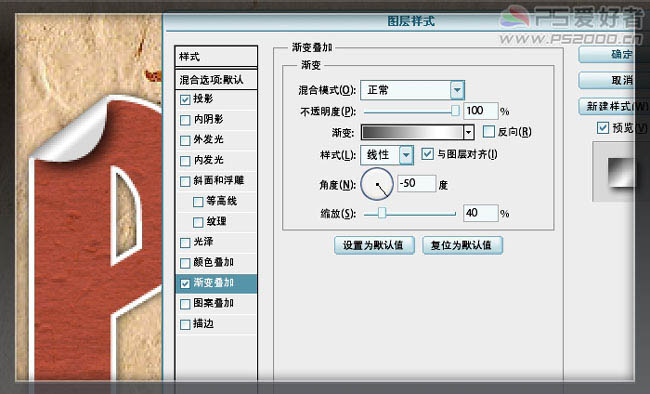The height and width of the screenshot is (394, 650).
Task: Enable the 图案叠加 pattern overlay checkbox
Action: (x=185, y=304)
